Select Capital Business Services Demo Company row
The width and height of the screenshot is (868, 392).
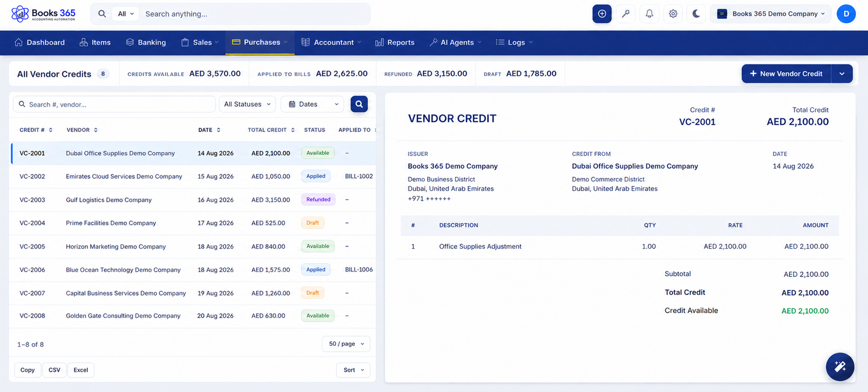click(193, 293)
